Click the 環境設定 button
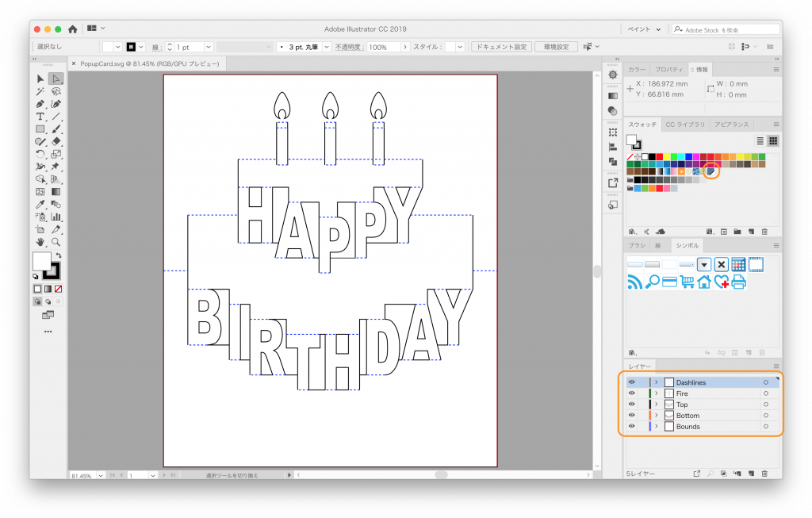 [x=556, y=47]
